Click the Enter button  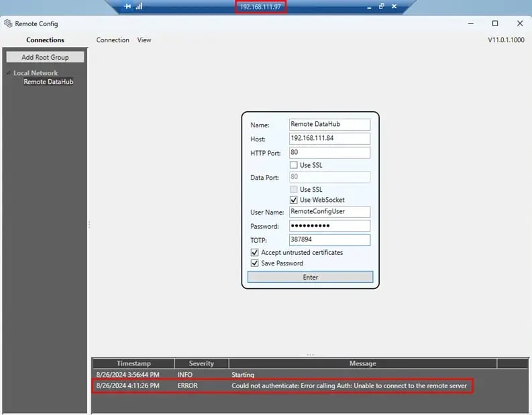[310, 277]
